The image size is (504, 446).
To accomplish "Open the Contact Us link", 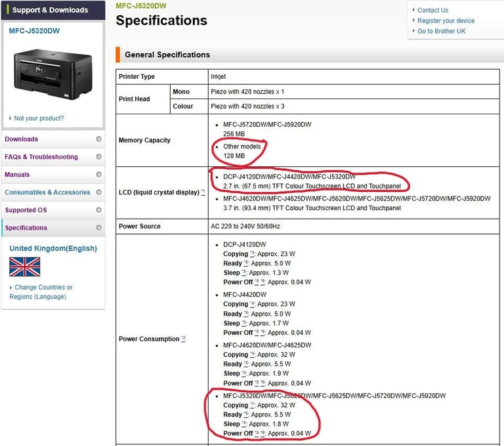I will (x=432, y=11).
